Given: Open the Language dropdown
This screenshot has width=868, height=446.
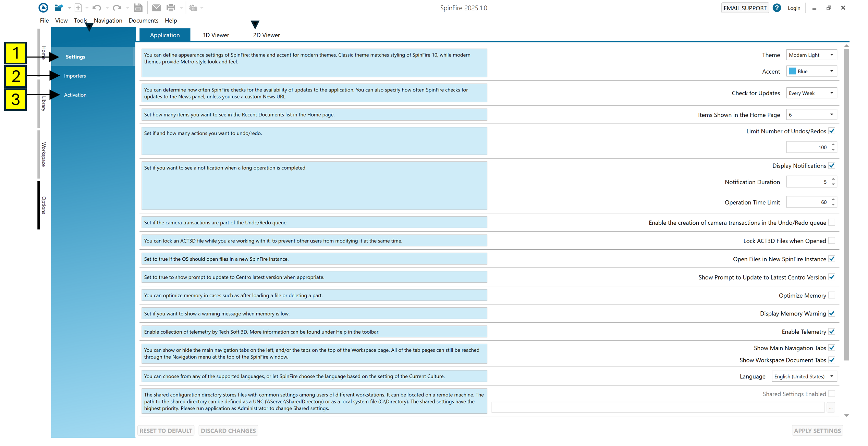Looking at the screenshot, I should tap(804, 376).
